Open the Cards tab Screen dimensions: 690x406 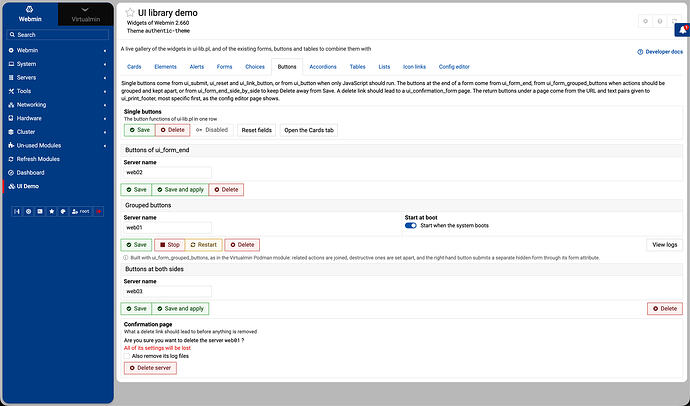pos(134,67)
